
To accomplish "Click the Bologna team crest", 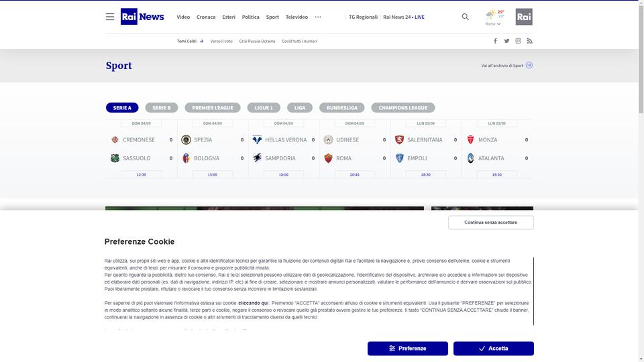I will pos(186,158).
